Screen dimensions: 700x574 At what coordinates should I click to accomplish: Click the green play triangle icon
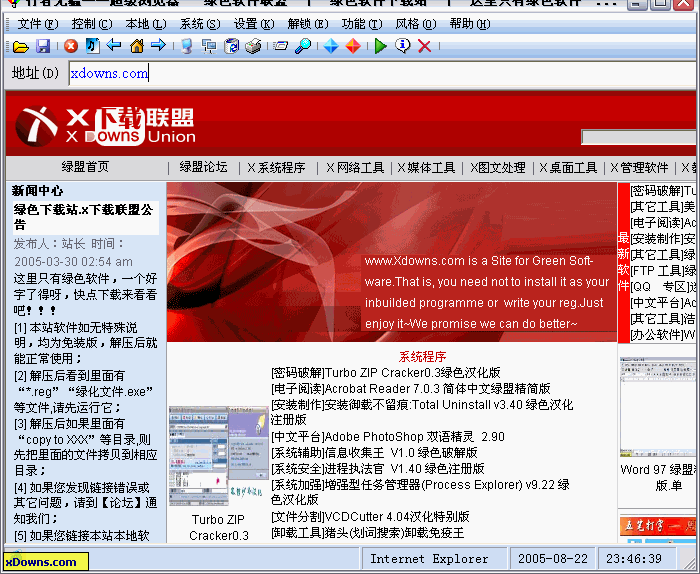pyautogui.click(x=380, y=46)
